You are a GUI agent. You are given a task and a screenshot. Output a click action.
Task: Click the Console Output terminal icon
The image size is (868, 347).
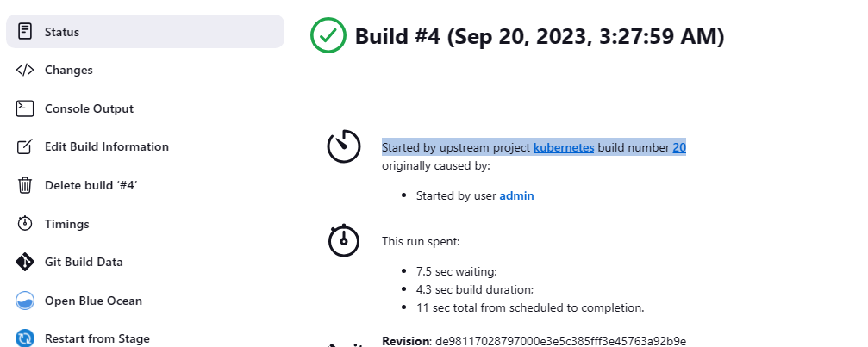click(25, 108)
